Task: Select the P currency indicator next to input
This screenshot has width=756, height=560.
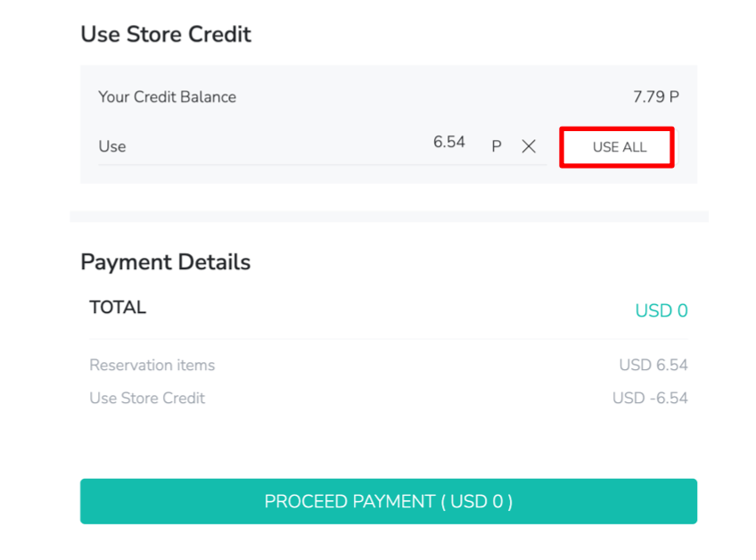Action: point(496,146)
